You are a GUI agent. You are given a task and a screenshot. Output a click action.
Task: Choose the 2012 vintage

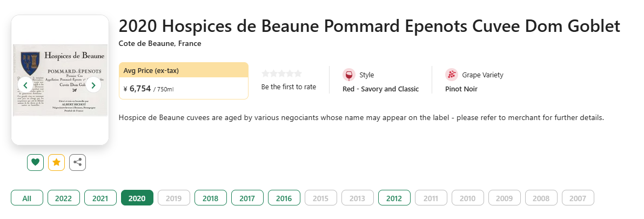[x=394, y=197]
